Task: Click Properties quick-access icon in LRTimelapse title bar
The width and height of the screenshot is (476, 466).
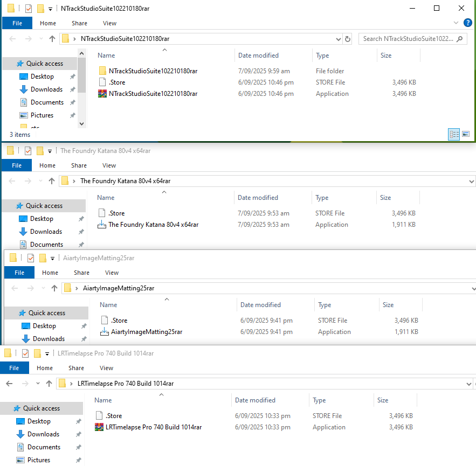Action: point(25,353)
